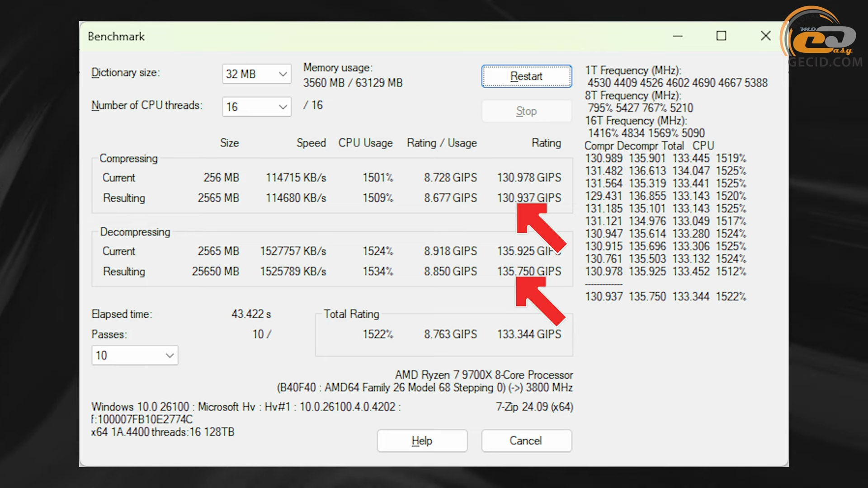
Task: Select Decompressing Current 8.918 GIPS value
Action: 450,251
